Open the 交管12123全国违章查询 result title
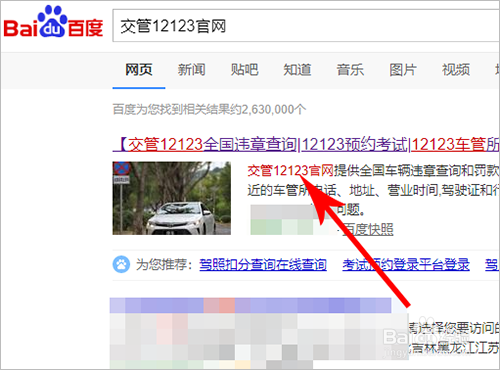 pos(306,145)
